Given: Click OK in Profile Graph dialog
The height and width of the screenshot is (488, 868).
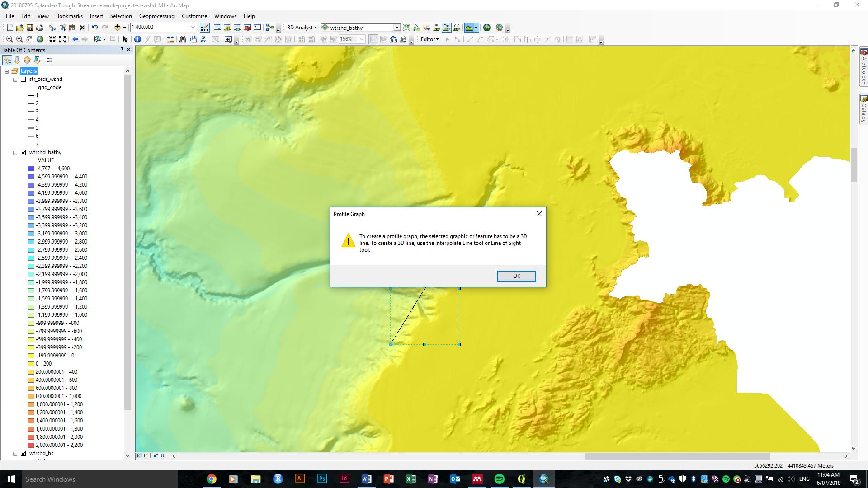Looking at the screenshot, I should tap(516, 276).
